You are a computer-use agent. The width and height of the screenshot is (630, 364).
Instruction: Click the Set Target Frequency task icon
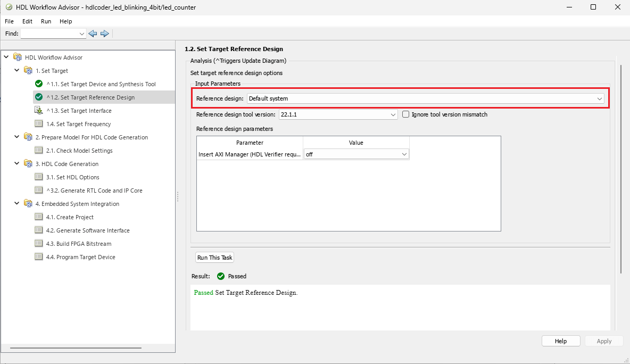tap(39, 124)
